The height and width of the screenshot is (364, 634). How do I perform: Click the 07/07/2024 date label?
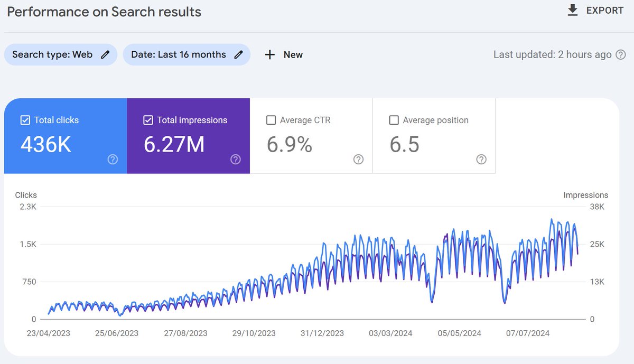(x=528, y=333)
